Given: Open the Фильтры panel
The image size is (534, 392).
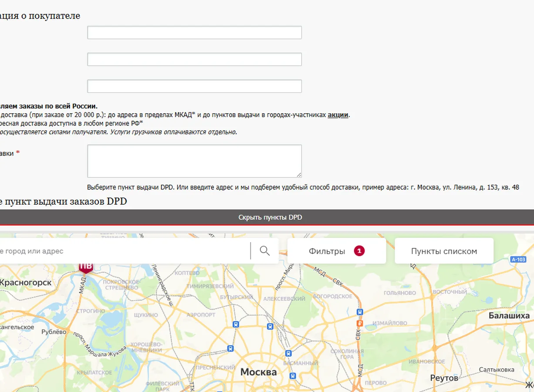Looking at the screenshot, I should pos(337,251).
